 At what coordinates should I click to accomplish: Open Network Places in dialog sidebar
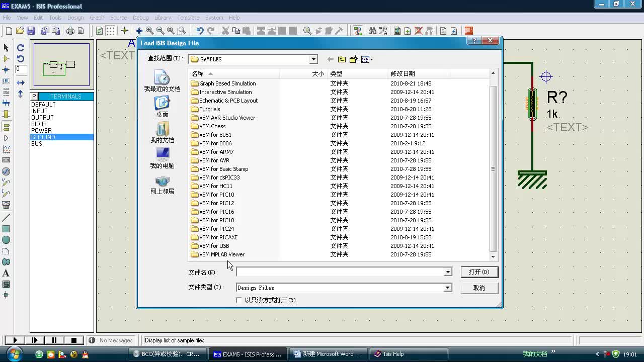162,184
